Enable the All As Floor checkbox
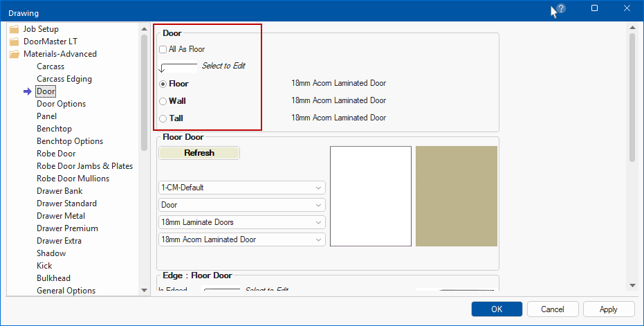Screen dimensions: 644x326 [x=163, y=49]
